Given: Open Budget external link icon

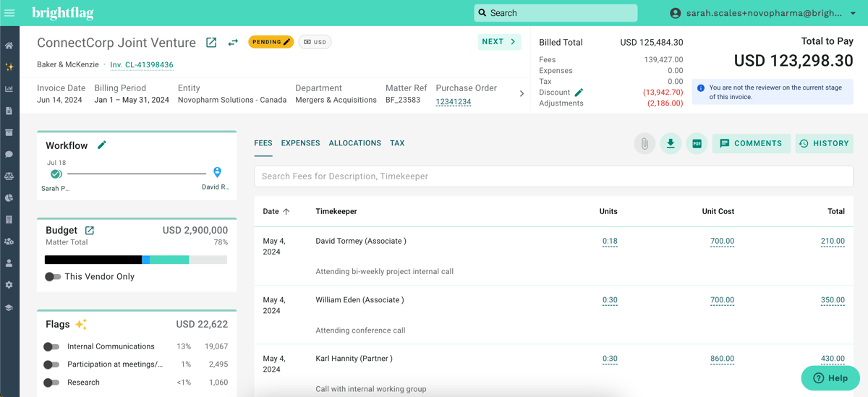Looking at the screenshot, I should pos(90,231).
